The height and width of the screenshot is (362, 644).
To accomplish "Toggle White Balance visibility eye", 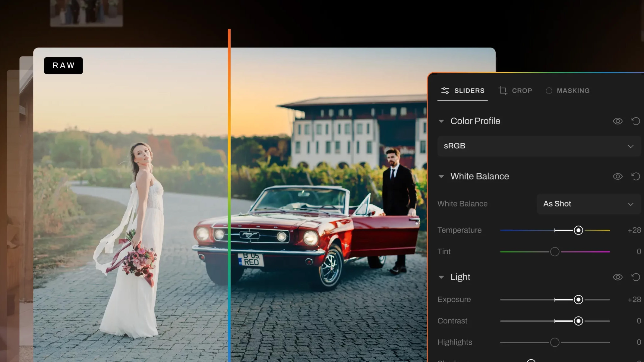I will click(x=617, y=176).
